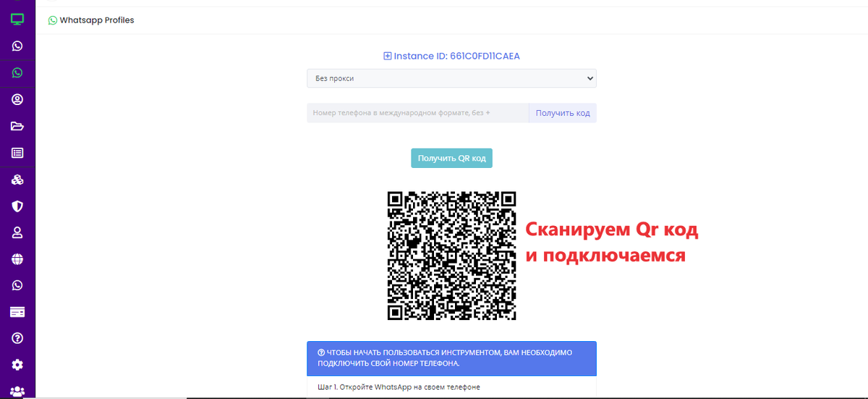The width and height of the screenshot is (868, 399).
Task: Open the settings gear sidebar icon
Action: point(17,364)
